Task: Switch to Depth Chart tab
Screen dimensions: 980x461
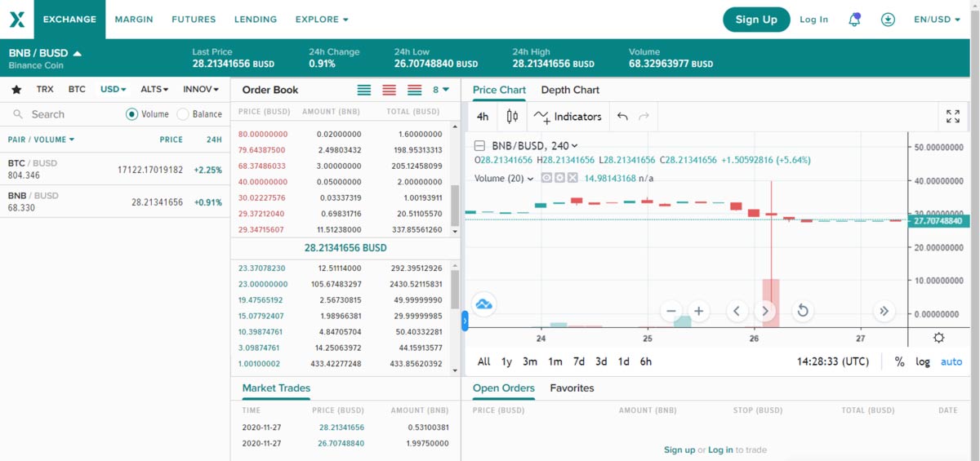Action: (570, 90)
